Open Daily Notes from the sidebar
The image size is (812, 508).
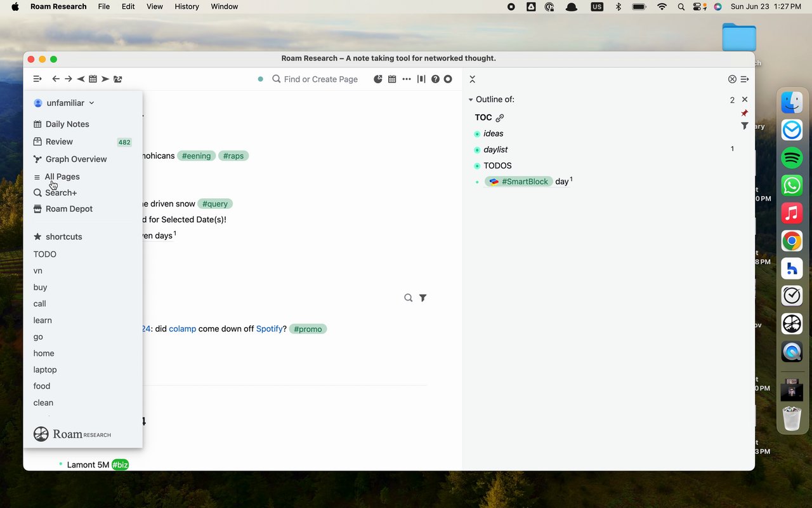click(x=61, y=124)
